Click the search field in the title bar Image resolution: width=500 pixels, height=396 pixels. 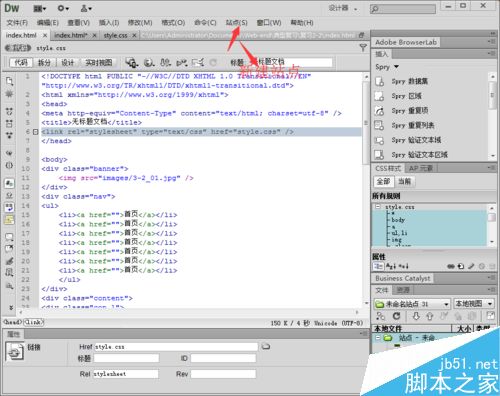[403, 9]
